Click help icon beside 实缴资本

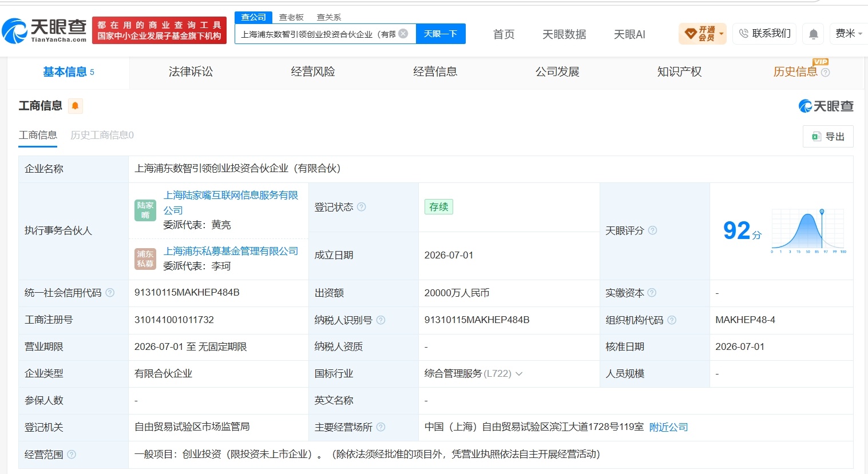652,293
